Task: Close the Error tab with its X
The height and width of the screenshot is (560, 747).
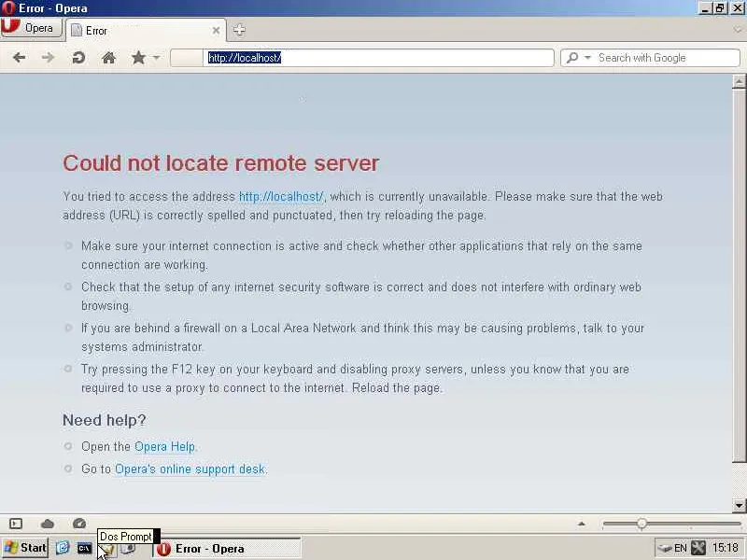Action: pos(216,31)
